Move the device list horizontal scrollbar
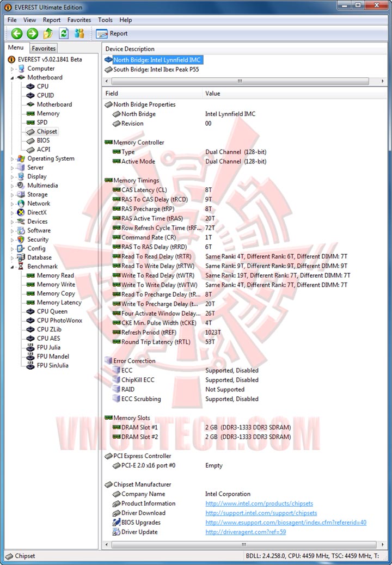Viewport: 392px width, 565px height. click(239, 81)
